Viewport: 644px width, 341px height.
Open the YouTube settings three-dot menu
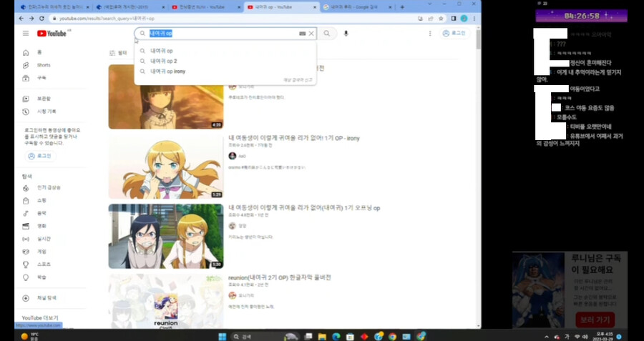point(430,34)
